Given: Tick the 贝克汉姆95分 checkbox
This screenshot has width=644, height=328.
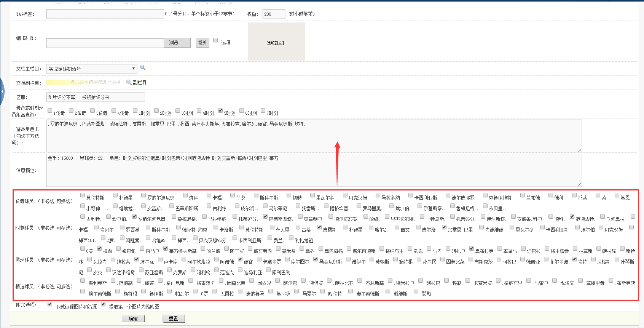Looking at the screenshot, I should [195, 238].
